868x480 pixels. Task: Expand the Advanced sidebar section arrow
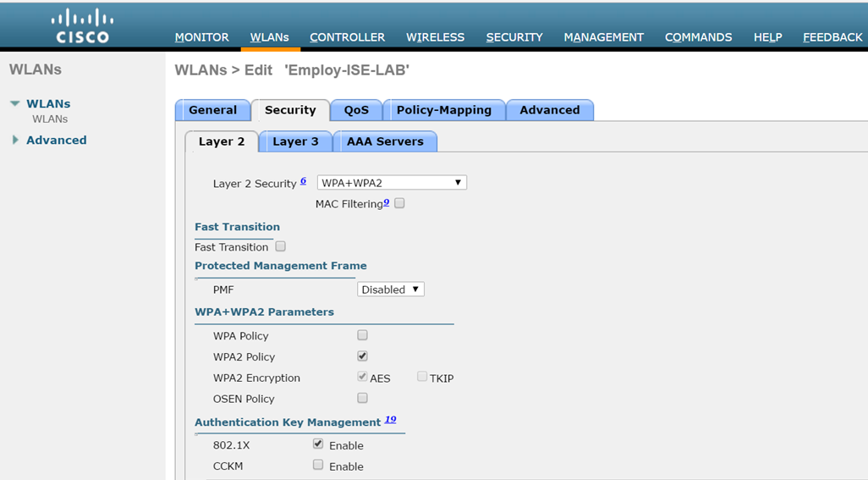[15, 140]
